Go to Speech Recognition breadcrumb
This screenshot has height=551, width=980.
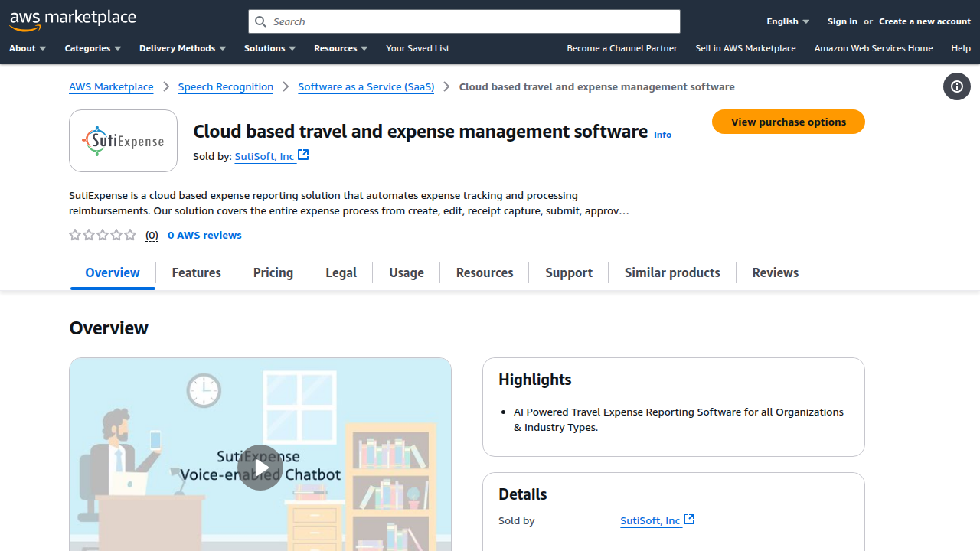[226, 86]
